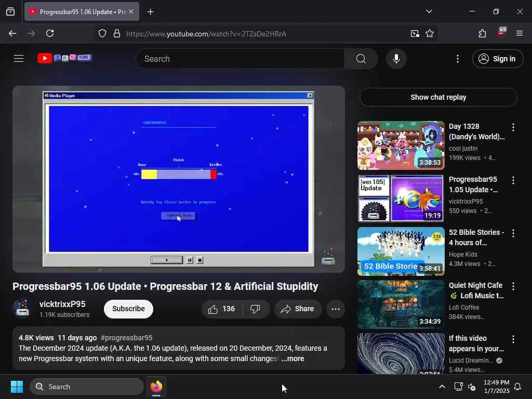Click the video player area

pyautogui.click(x=179, y=179)
